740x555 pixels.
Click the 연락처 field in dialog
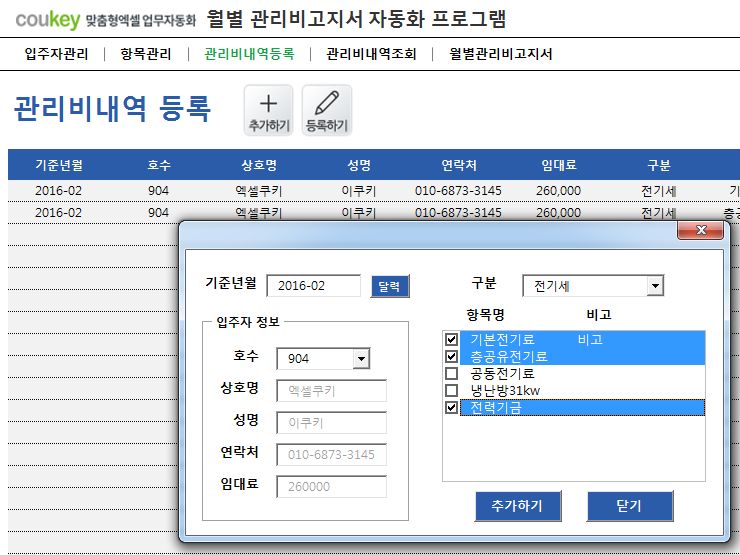tap(331, 454)
